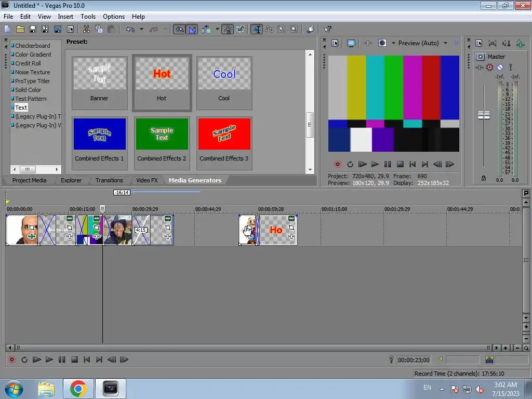Toggle the Normal Edit Tool button
Image resolution: width=532 pixels, height=399 pixels.
click(257, 29)
